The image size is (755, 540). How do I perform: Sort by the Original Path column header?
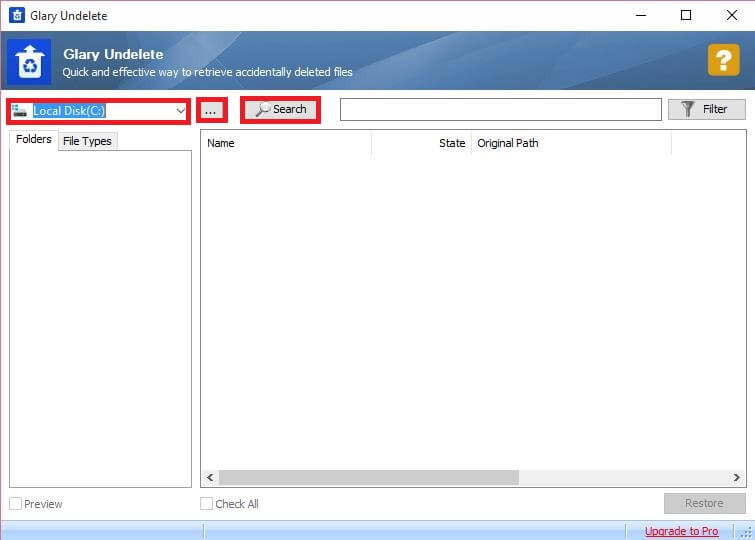[571, 143]
